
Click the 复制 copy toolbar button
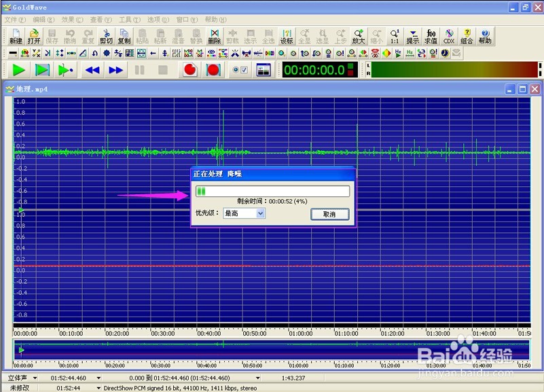pyautogui.click(x=124, y=37)
